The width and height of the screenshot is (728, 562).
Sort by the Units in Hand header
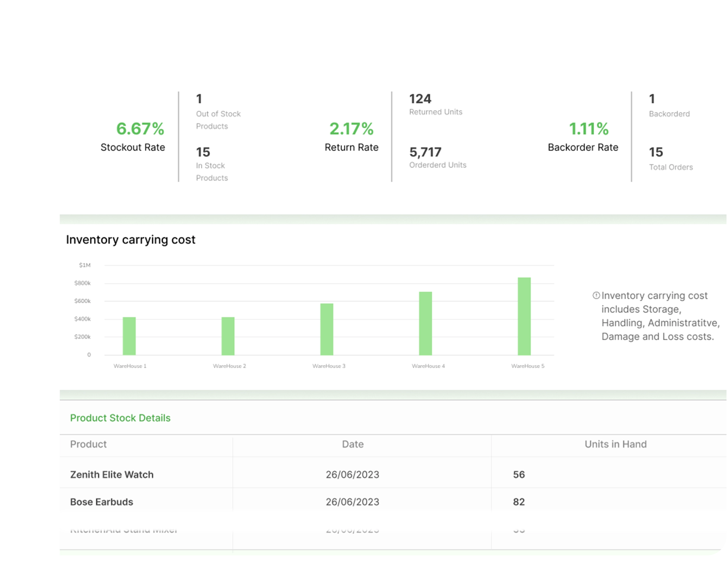pos(615,444)
